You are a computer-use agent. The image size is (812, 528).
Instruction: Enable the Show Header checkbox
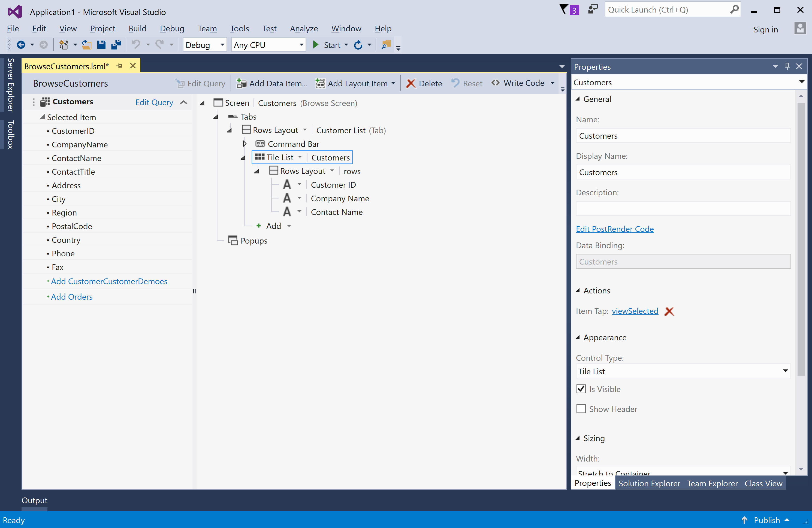coord(581,409)
